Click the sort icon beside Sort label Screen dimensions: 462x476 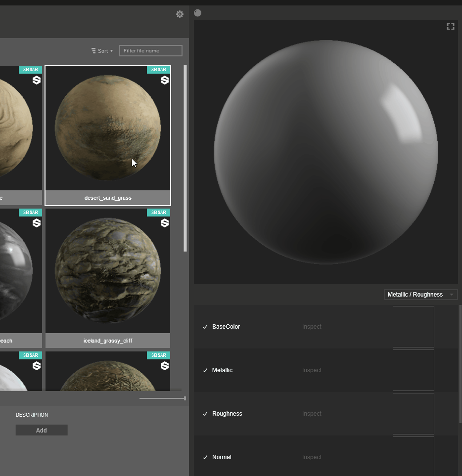click(x=93, y=51)
